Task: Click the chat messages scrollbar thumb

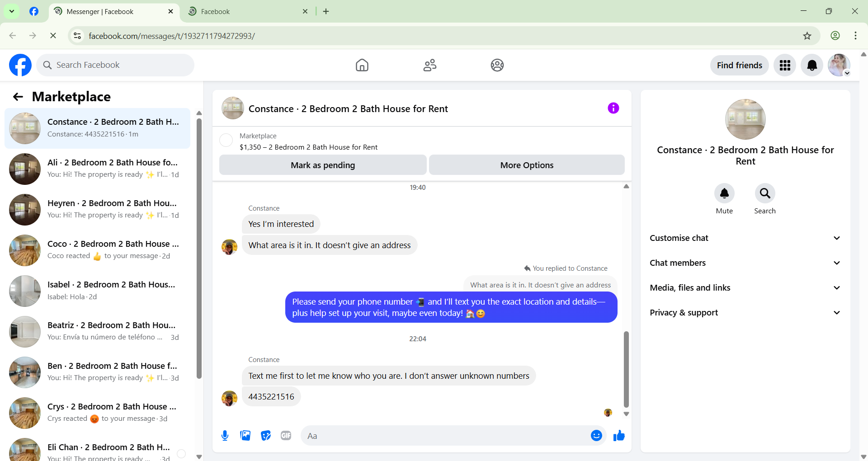Action: [x=626, y=369]
